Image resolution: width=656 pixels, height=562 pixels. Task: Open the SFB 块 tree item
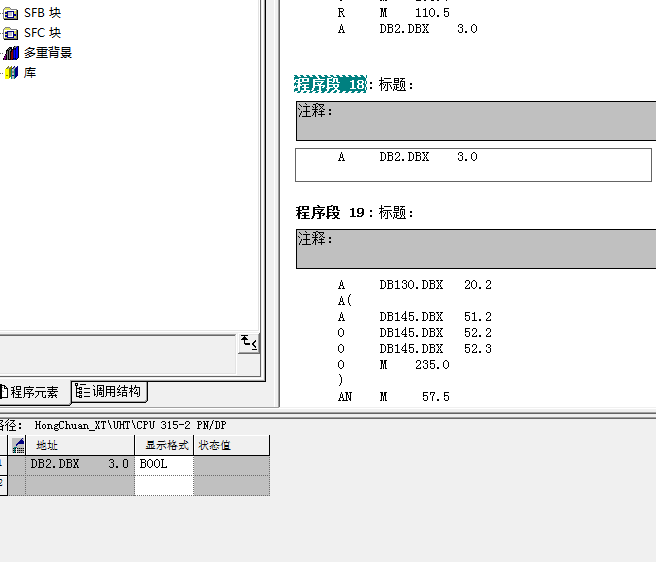coord(42,13)
